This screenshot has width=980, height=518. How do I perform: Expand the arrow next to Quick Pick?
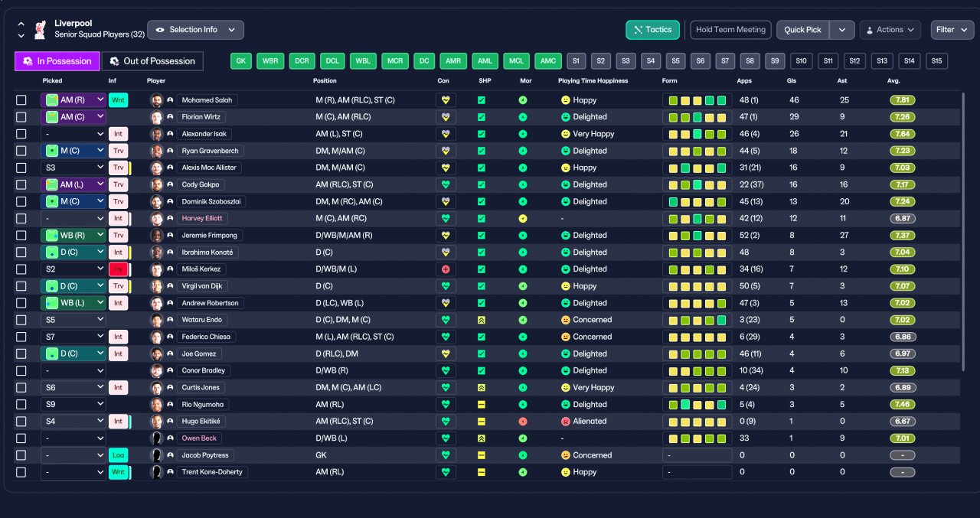click(842, 30)
